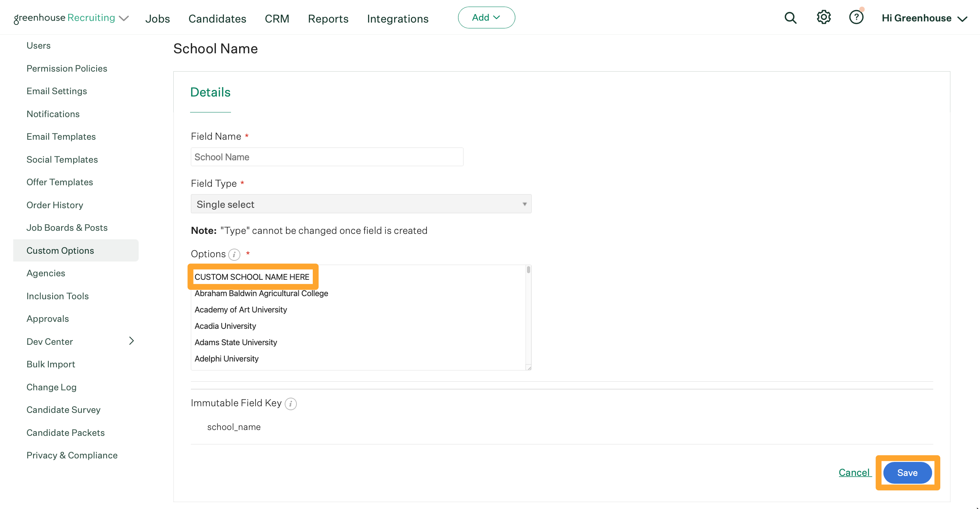Expand the Dev Center chevron
980x509 pixels.
click(x=131, y=341)
